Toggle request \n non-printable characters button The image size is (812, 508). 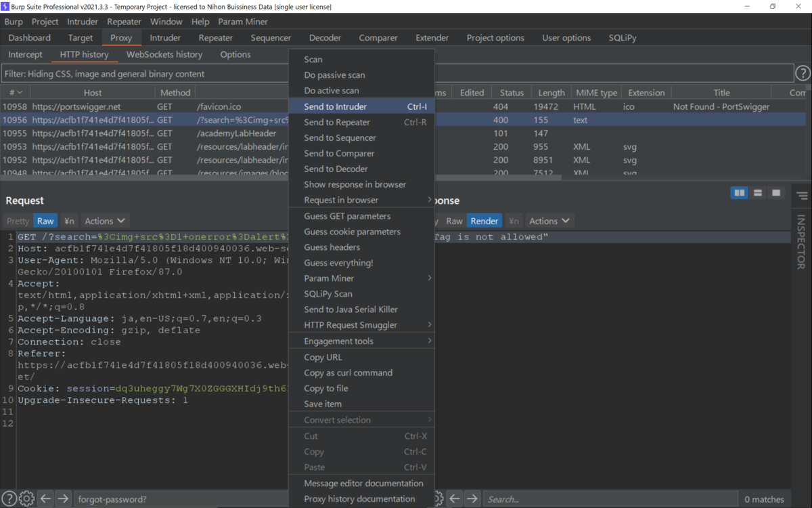click(69, 221)
